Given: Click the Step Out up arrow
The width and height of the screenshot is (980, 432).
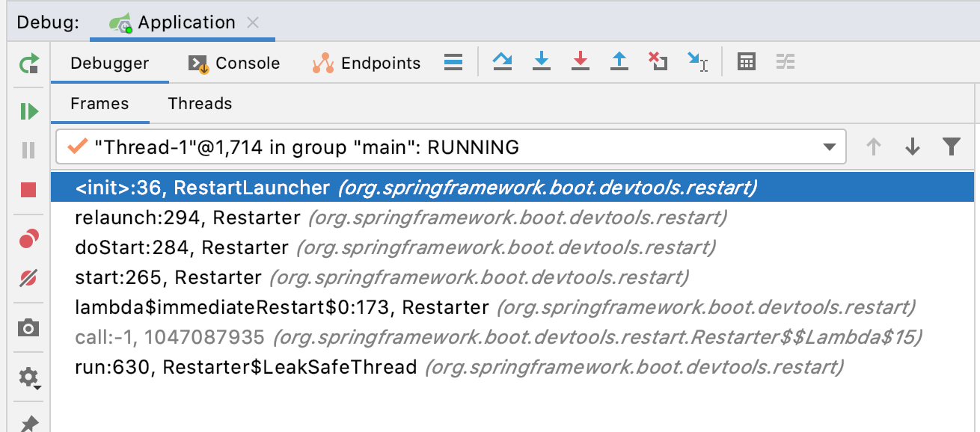Looking at the screenshot, I should click(619, 62).
